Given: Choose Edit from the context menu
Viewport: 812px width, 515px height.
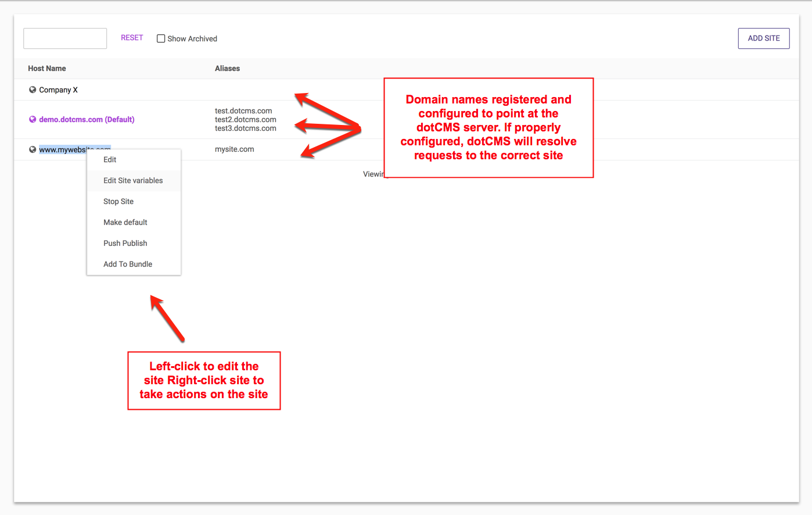Looking at the screenshot, I should (x=110, y=159).
